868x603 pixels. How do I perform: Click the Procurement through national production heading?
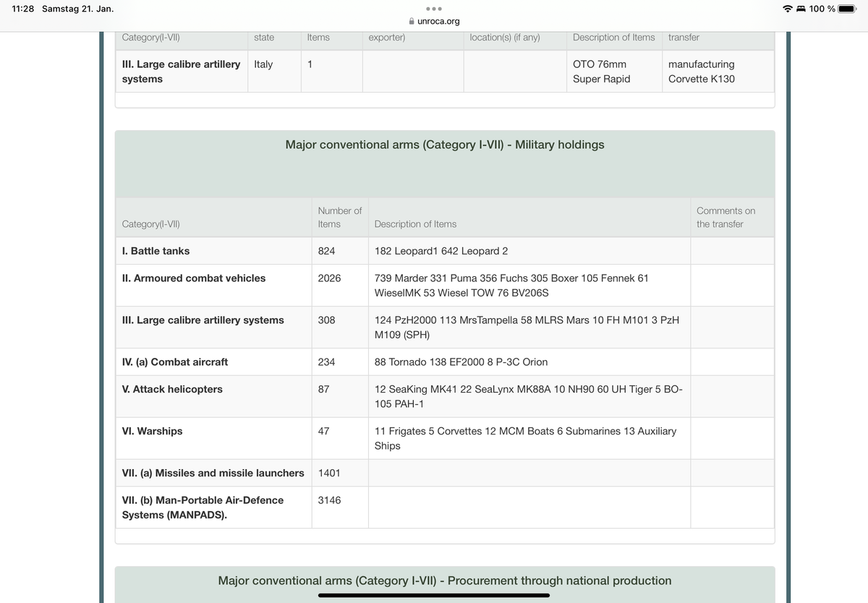tap(444, 581)
